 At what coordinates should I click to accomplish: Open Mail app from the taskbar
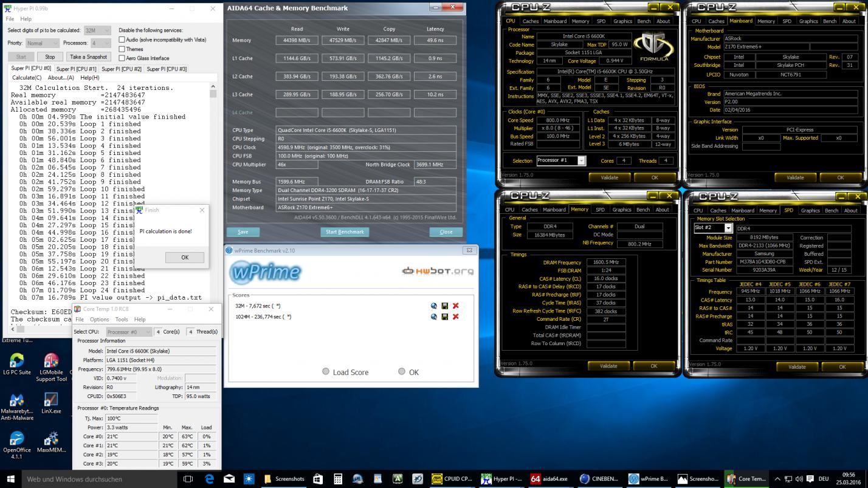coord(229,479)
